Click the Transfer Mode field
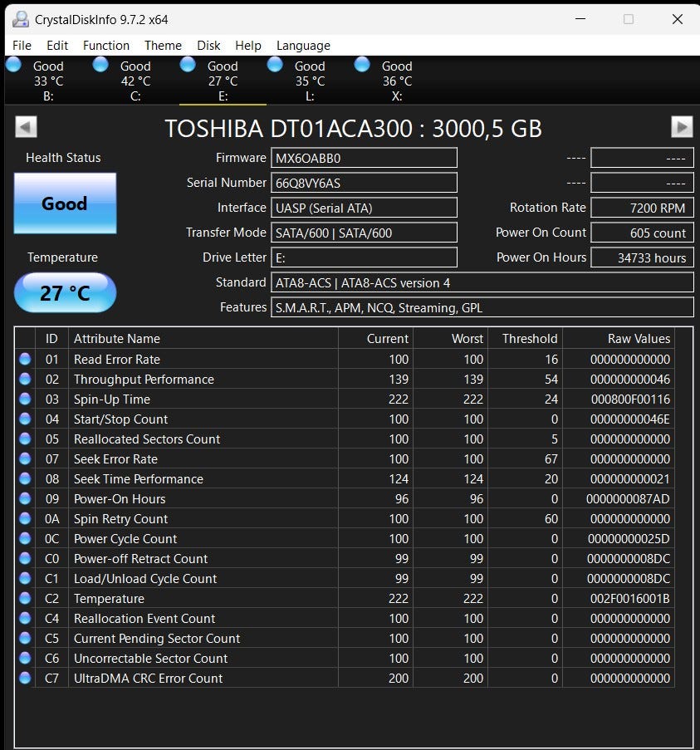700x750 pixels. click(x=364, y=233)
